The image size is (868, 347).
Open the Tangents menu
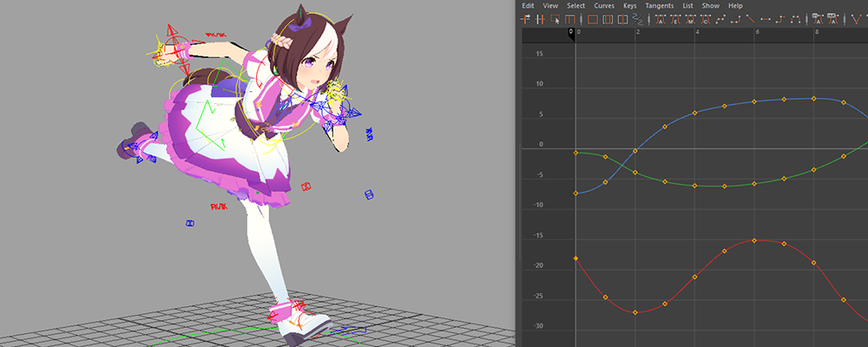659,5
